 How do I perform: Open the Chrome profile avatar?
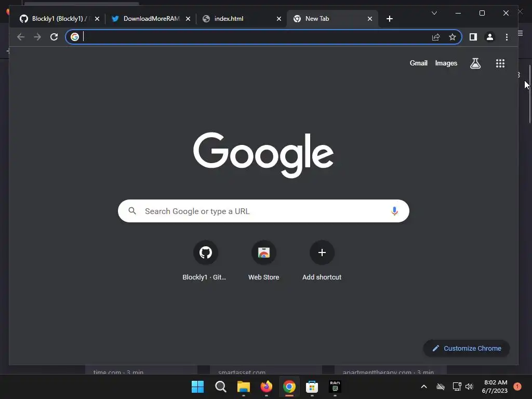pos(489,37)
